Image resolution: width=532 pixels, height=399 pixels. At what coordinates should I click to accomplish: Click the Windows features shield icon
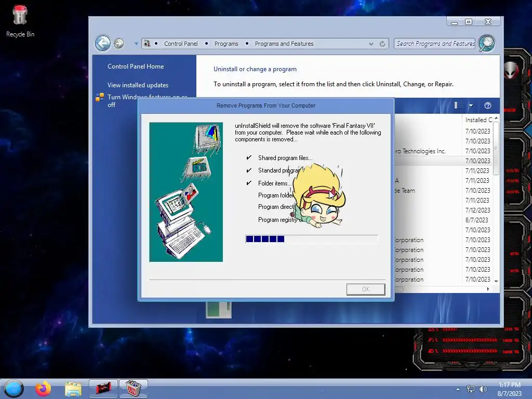pyautogui.click(x=100, y=97)
